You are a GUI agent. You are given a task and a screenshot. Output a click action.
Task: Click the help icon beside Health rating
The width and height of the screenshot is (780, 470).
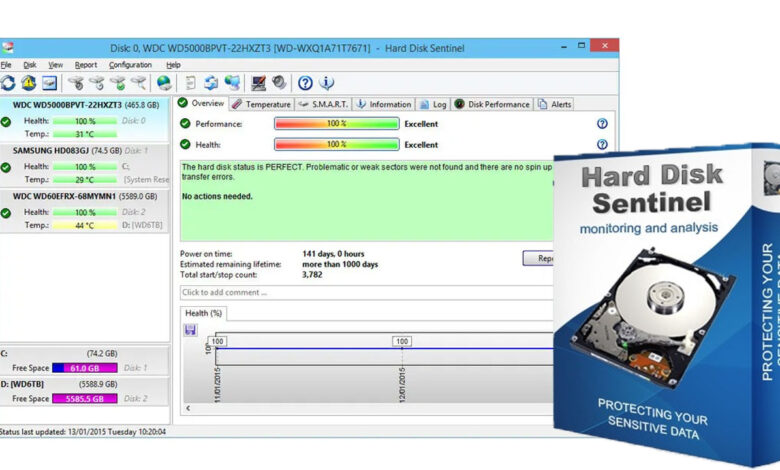click(x=602, y=144)
